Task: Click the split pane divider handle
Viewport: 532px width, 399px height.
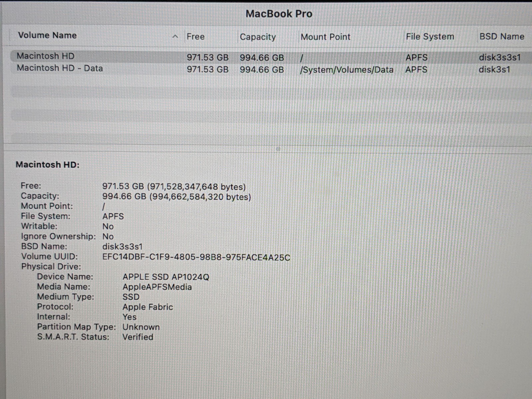Action: [x=278, y=149]
